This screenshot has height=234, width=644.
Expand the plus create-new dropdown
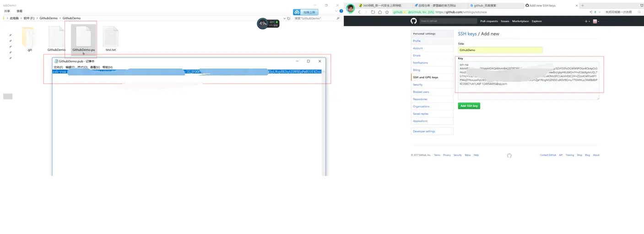587,21
